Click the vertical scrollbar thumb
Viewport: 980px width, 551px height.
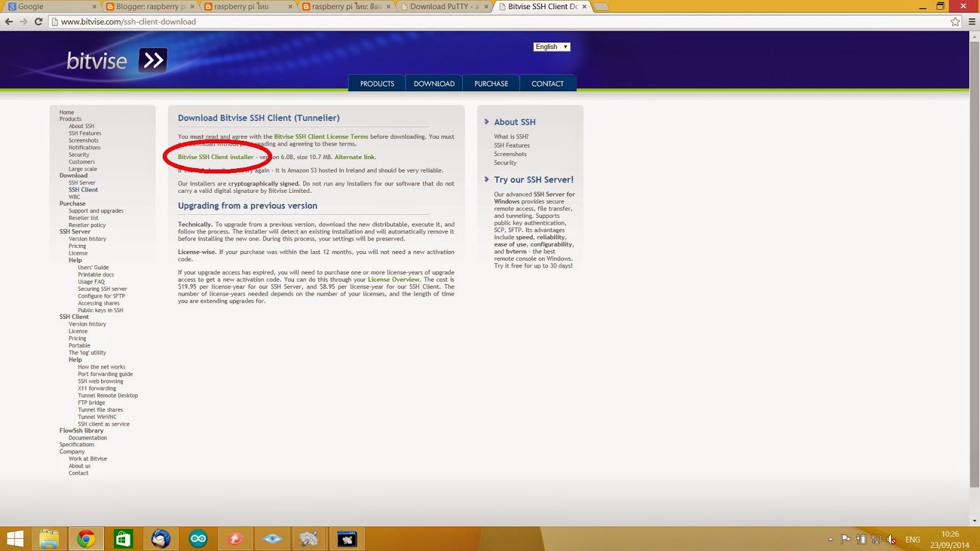pyautogui.click(x=974, y=265)
